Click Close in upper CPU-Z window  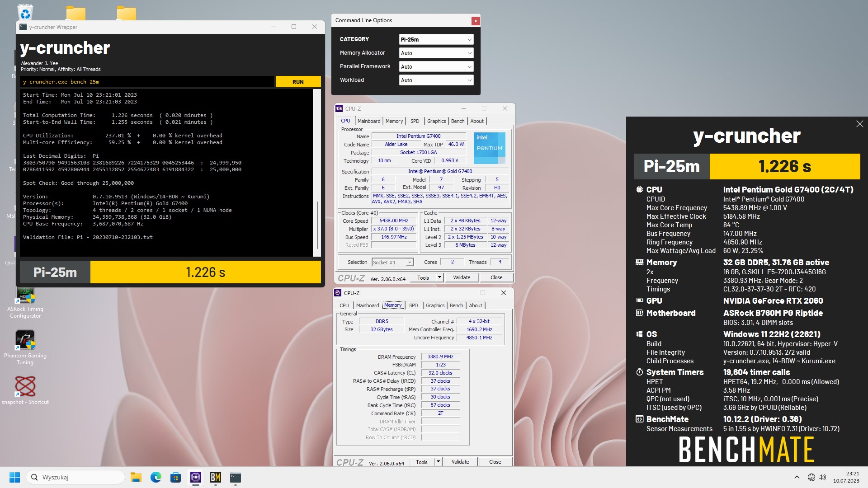[x=496, y=277]
